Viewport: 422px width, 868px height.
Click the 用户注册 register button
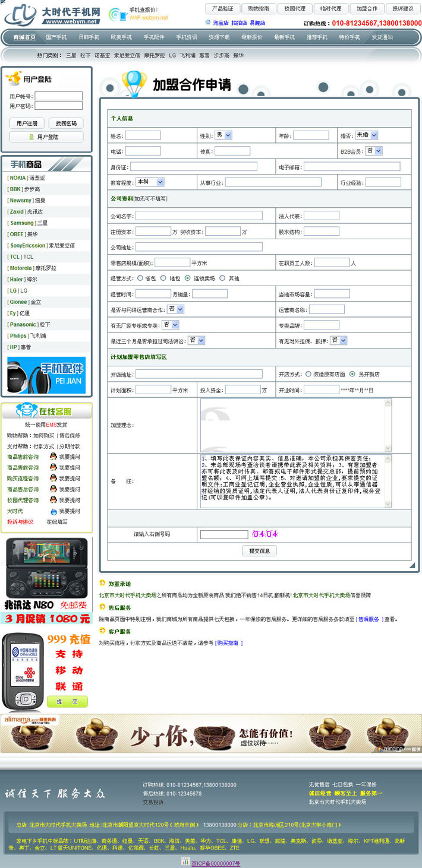[27, 123]
